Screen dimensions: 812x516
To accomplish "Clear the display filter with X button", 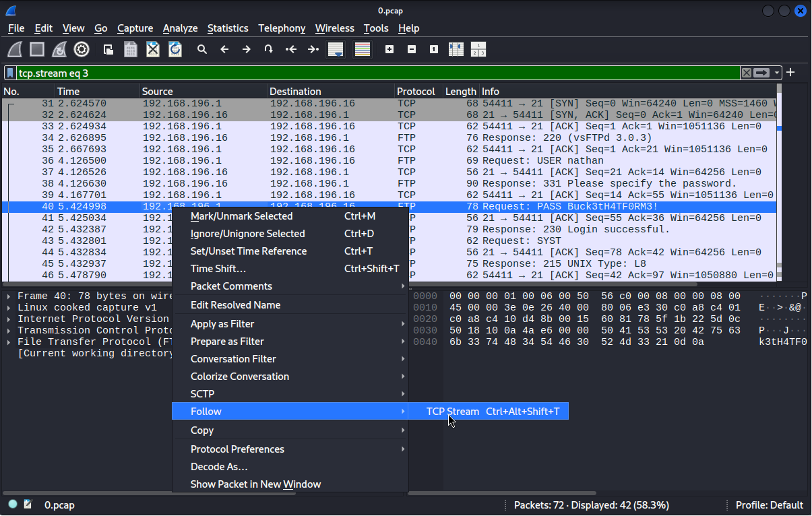I will pos(747,73).
